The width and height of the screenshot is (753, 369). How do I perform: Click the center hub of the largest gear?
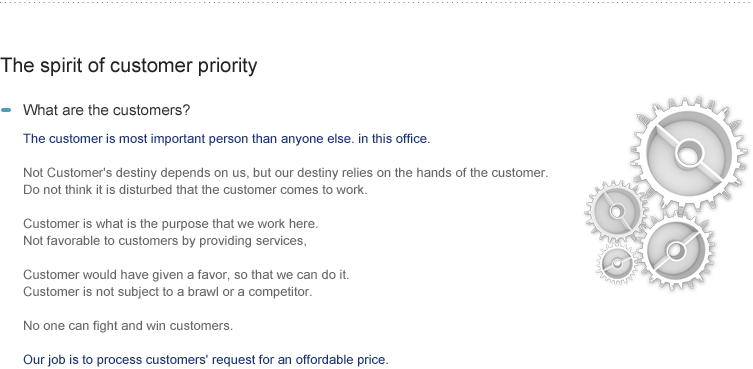(x=689, y=154)
